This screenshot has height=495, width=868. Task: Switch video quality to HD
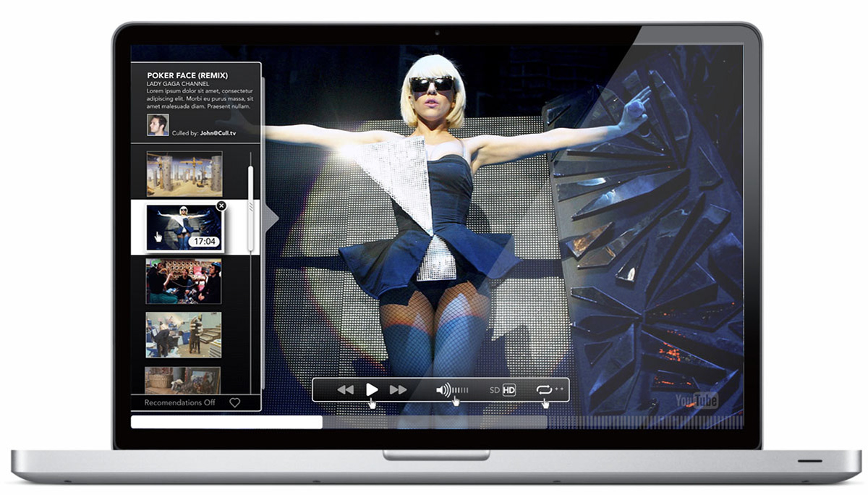pyautogui.click(x=509, y=390)
